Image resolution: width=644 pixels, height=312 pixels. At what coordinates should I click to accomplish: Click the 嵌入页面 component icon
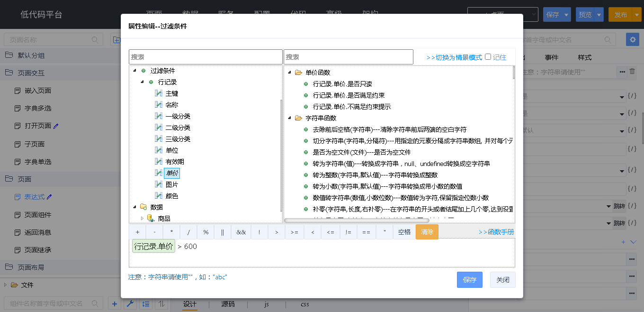point(18,91)
